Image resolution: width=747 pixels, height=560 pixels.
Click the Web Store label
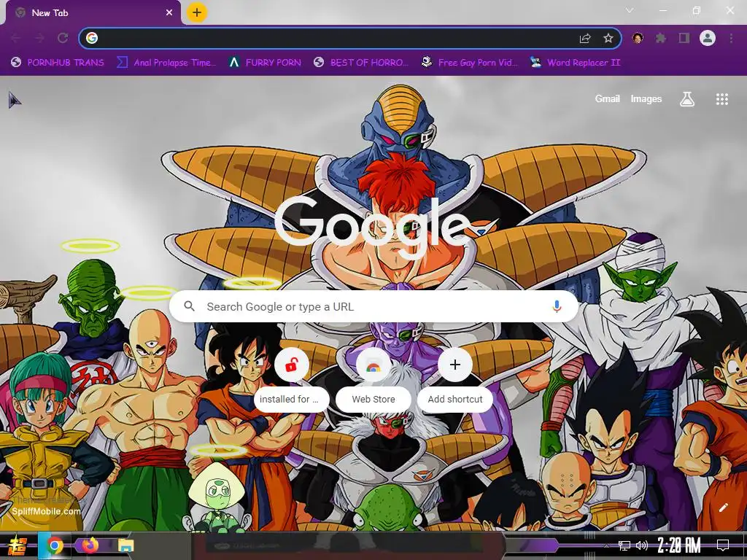click(x=373, y=399)
